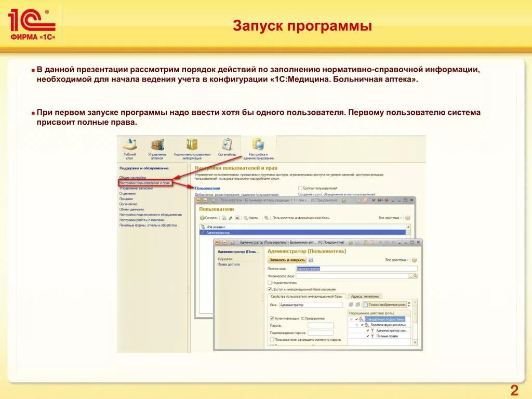The image size is (532, 399).
Task: Toggle the Недействителен checkbox
Action: [x=270, y=283]
